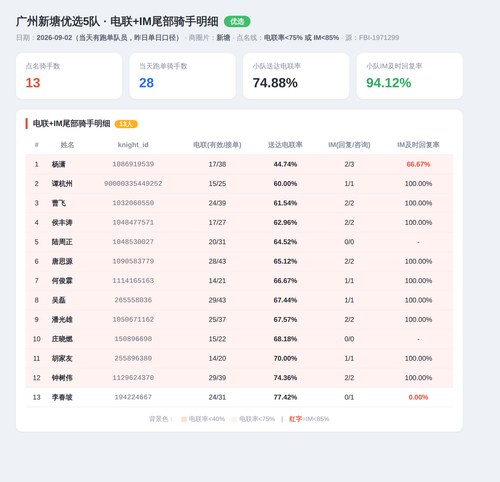Click the 送达电联率 value 68.18%
The image size is (500, 482).
tap(285, 339)
